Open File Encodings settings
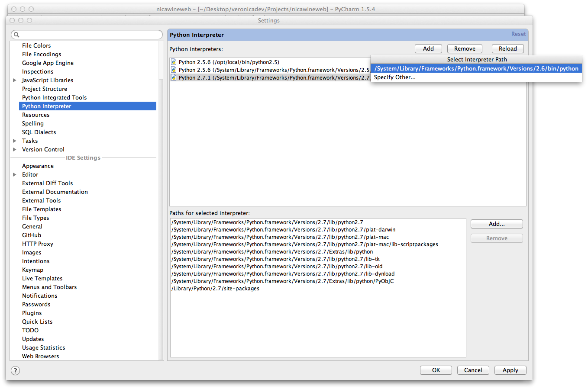 pos(42,54)
